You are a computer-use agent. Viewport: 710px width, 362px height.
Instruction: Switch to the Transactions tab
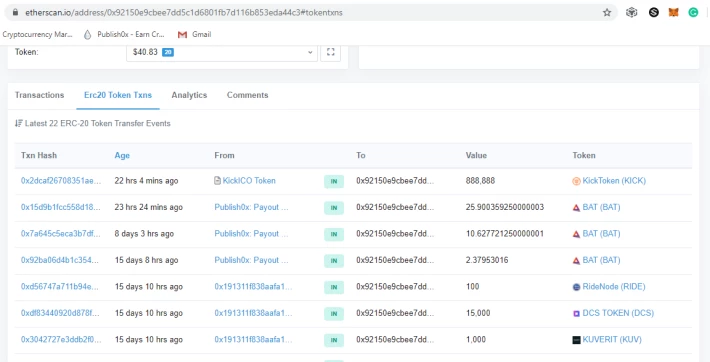pyautogui.click(x=39, y=95)
